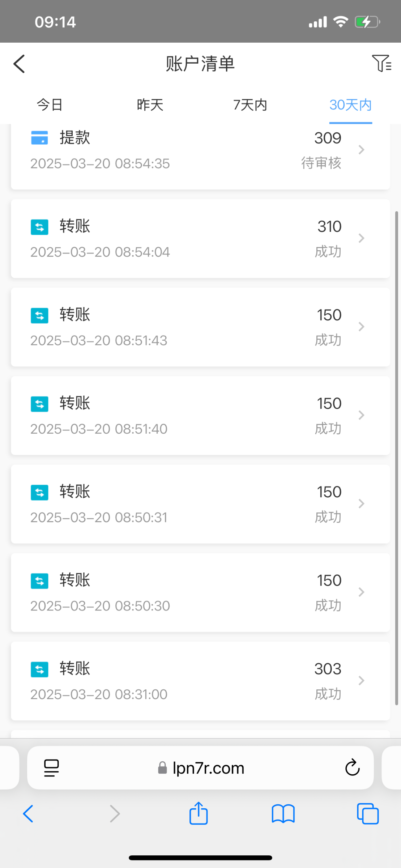Open the filter icon at top right
Screen dimensions: 401x868
[x=381, y=63]
